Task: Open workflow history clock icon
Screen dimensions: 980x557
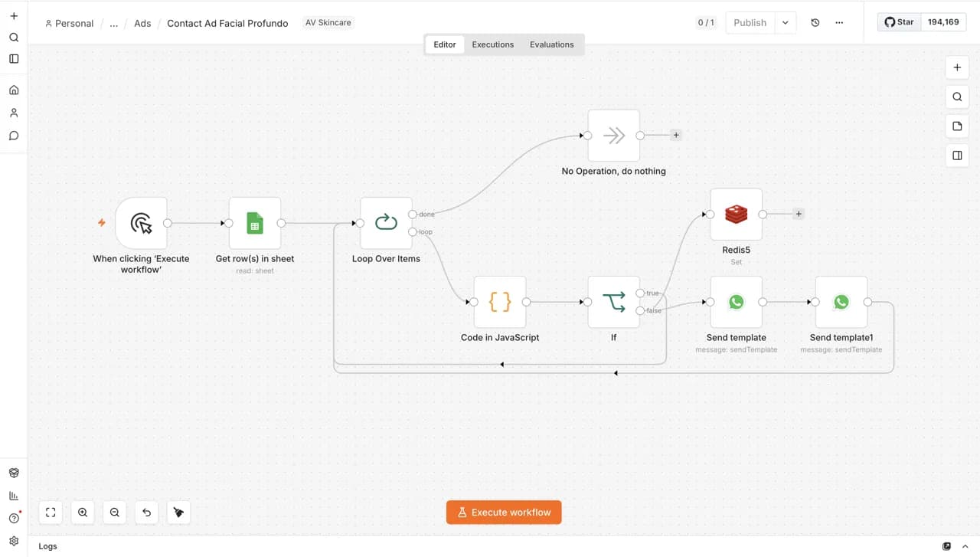Action: pyautogui.click(x=815, y=22)
